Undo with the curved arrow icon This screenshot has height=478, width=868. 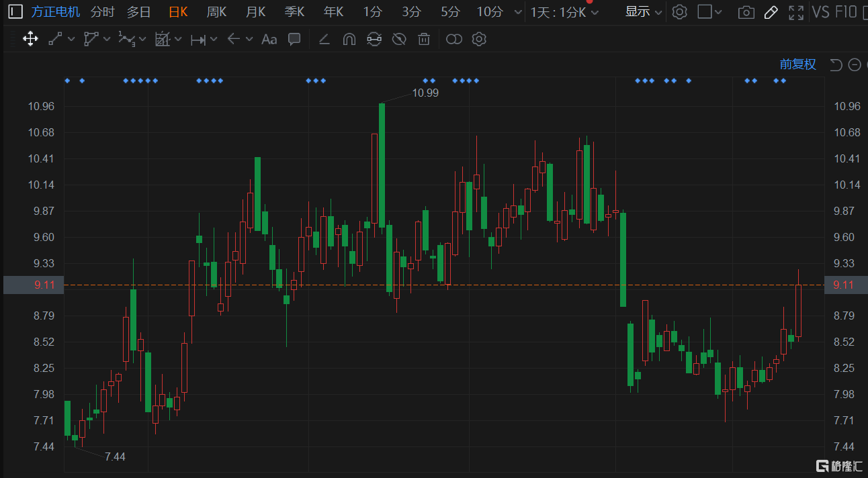point(836,64)
